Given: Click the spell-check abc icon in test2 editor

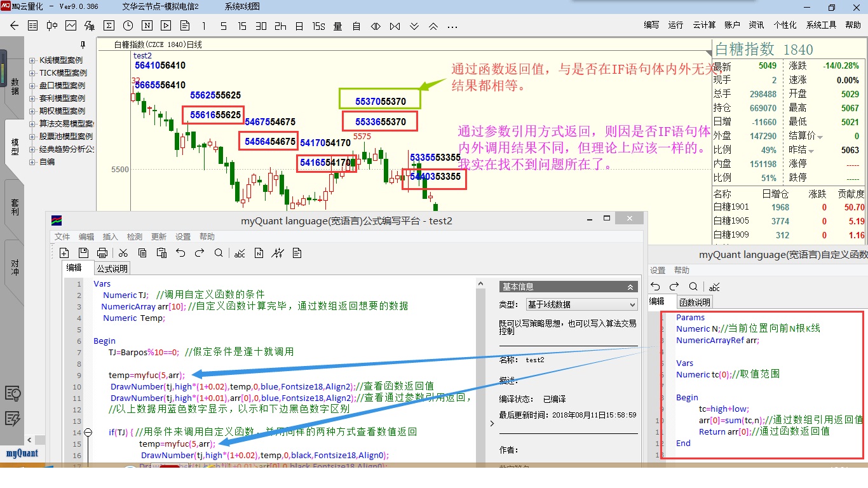Looking at the screenshot, I should pyautogui.click(x=240, y=253).
